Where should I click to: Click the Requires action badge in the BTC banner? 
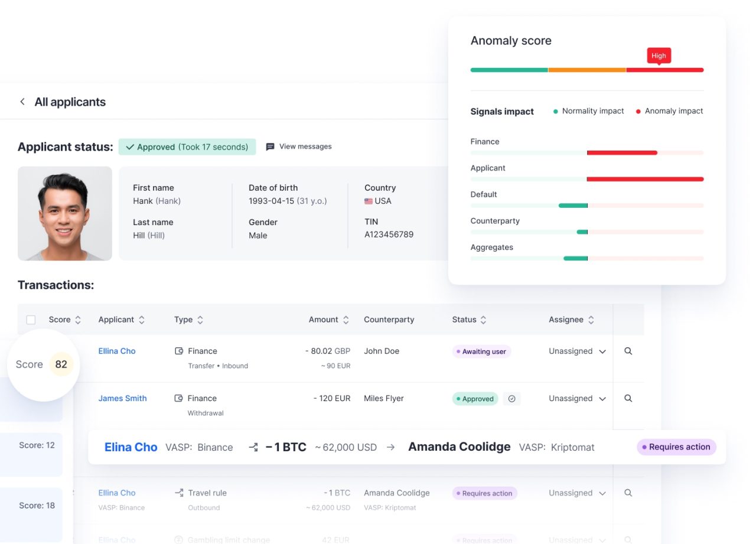pyautogui.click(x=676, y=447)
